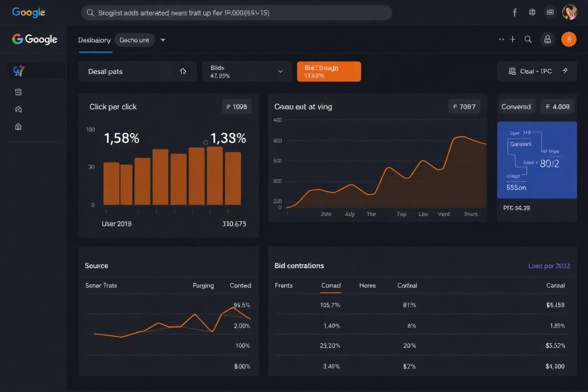Click the up arrow beside Desal pats

(x=183, y=72)
